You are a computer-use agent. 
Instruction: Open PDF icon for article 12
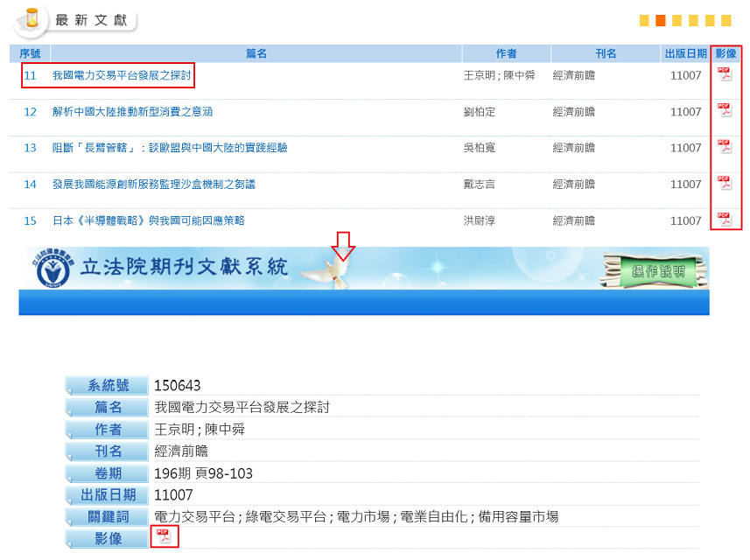pos(725,111)
